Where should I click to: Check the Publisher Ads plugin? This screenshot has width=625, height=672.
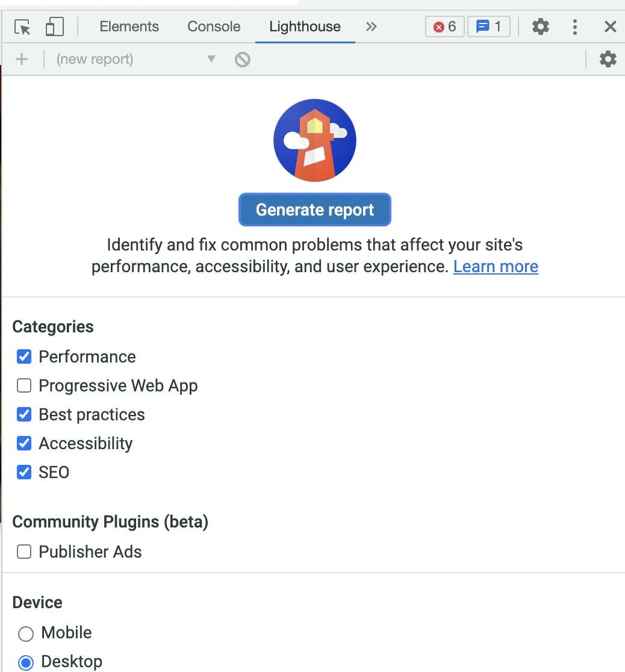(x=23, y=552)
